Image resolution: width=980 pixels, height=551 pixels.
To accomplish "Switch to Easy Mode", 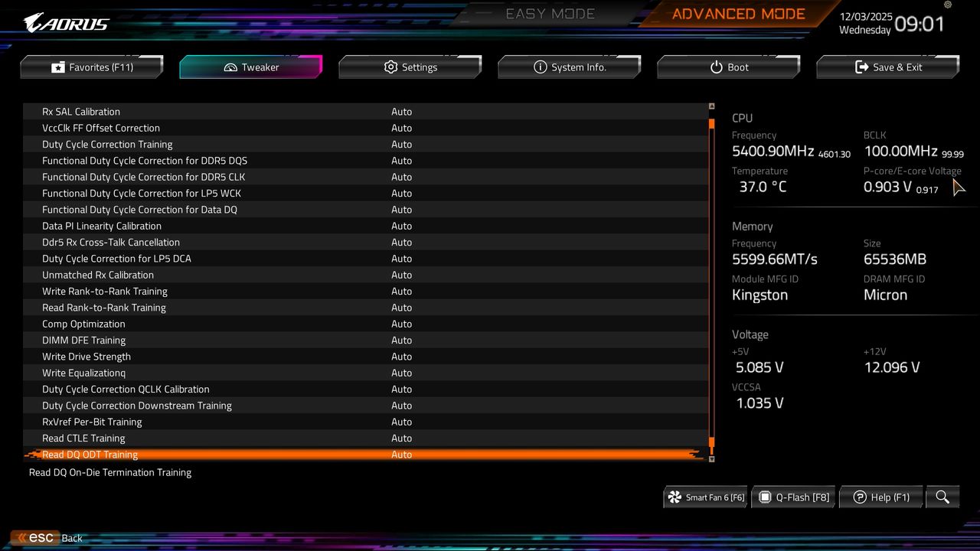I will point(550,13).
